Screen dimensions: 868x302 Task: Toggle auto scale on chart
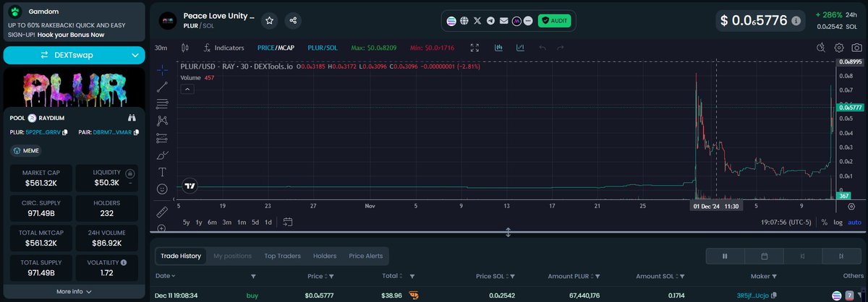[854, 223]
